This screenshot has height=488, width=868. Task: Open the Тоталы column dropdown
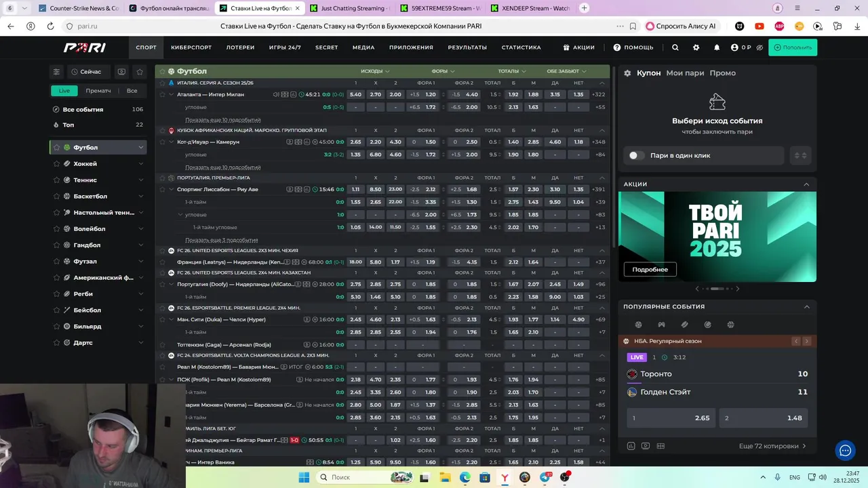(512, 71)
